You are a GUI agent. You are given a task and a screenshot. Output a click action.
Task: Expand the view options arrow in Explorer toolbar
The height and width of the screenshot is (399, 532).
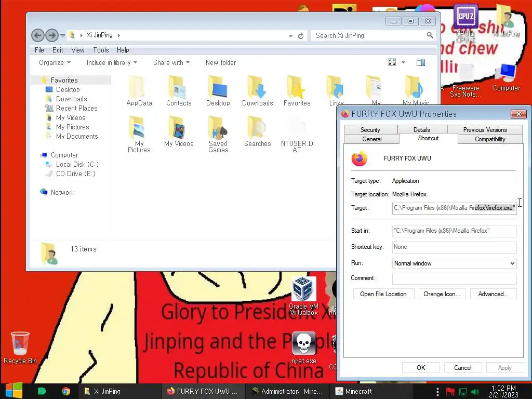pos(403,62)
